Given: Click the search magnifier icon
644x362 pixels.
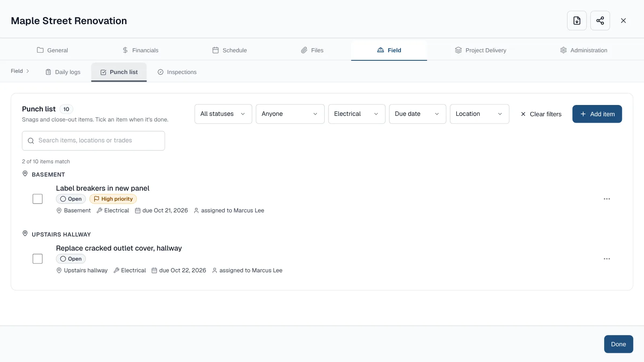Looking at the screenshot, I should coord(31,141).
